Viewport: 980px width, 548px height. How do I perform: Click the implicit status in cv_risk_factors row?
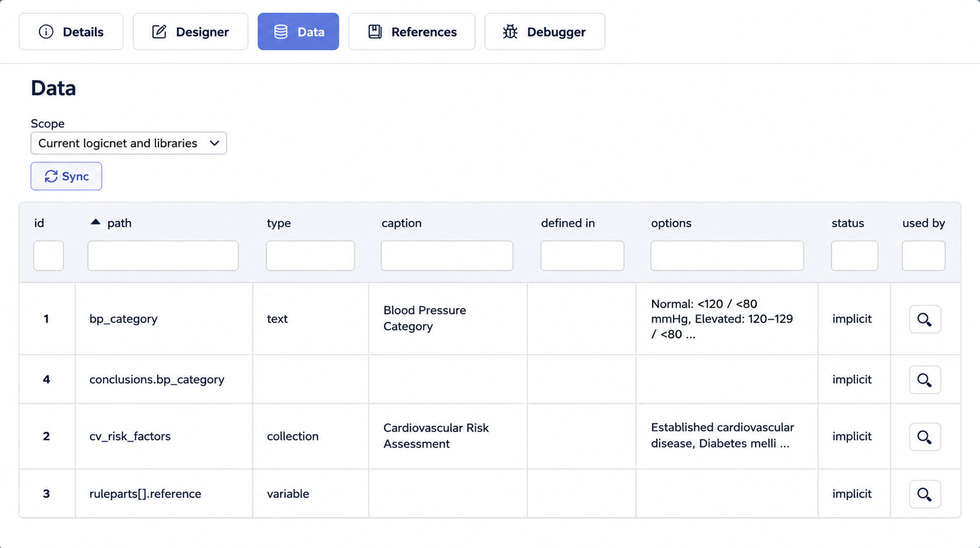tap(852, 436)
